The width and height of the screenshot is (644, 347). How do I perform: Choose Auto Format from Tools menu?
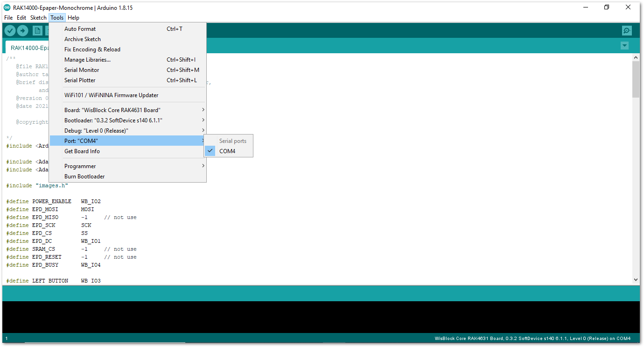pyautogui.click(x=127, y=29)
